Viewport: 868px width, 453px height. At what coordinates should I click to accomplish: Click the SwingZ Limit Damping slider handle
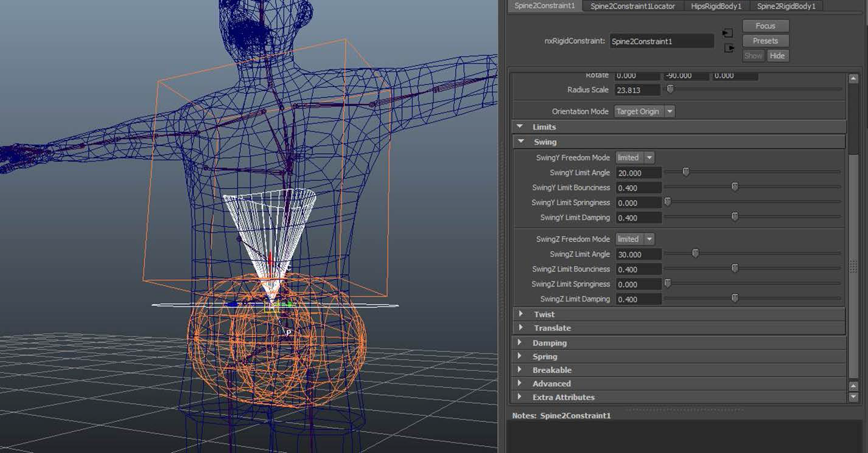735,298
